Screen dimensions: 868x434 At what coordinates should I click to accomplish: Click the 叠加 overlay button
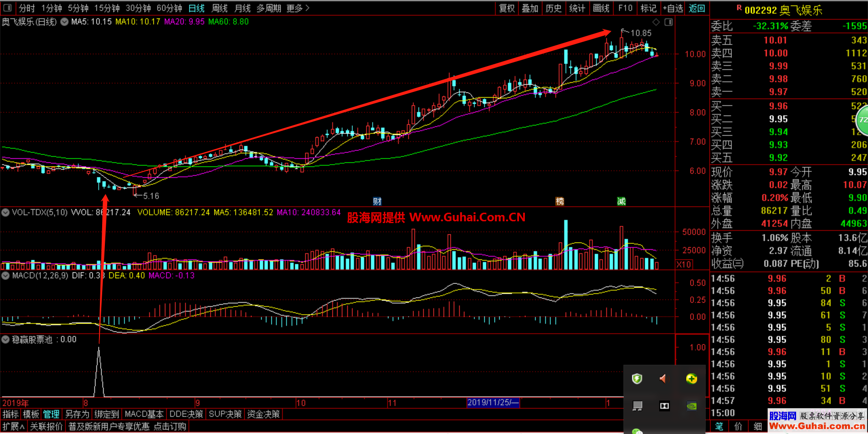pyautogui.click(x=530, y=8)
